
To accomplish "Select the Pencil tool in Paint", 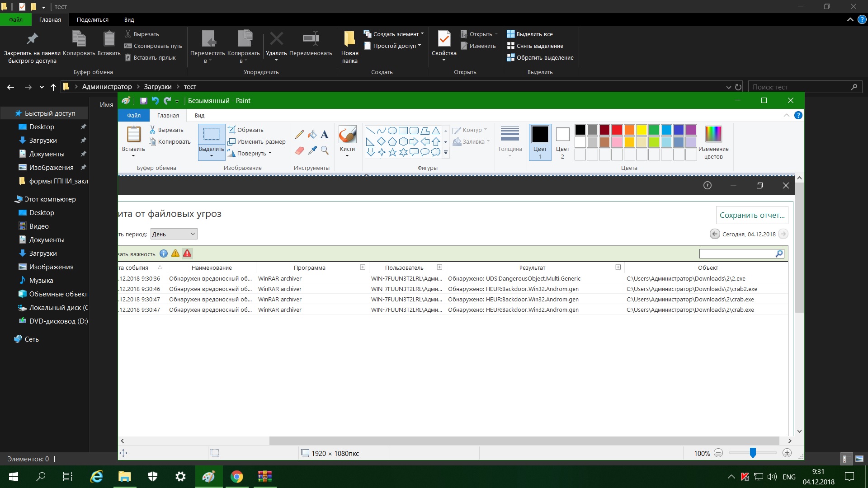I will click(299, 134).
